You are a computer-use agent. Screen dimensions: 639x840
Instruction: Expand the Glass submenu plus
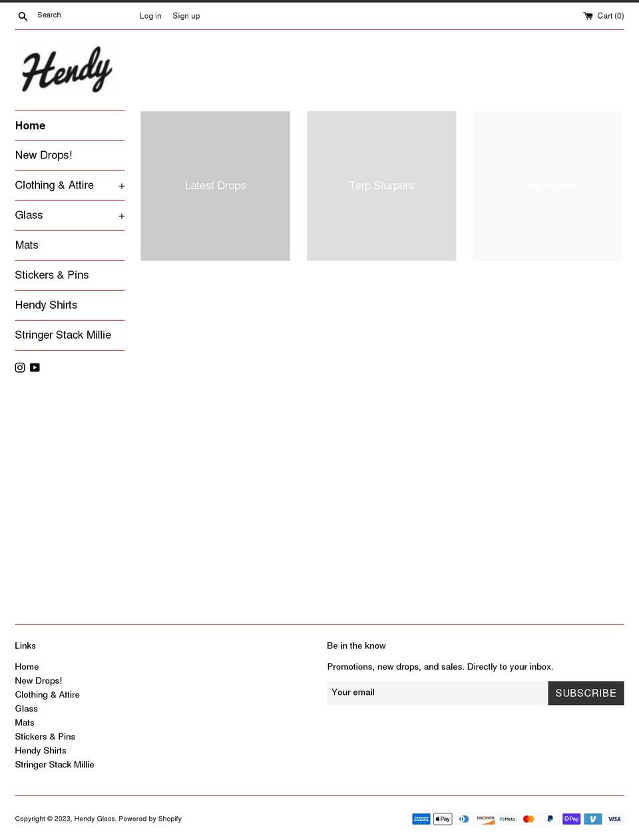coord(121,216)
